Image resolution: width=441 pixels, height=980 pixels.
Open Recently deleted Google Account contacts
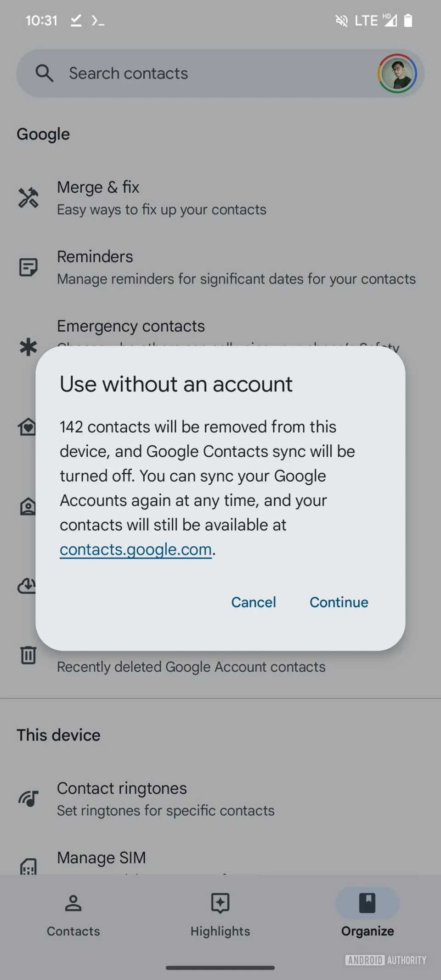191,667
